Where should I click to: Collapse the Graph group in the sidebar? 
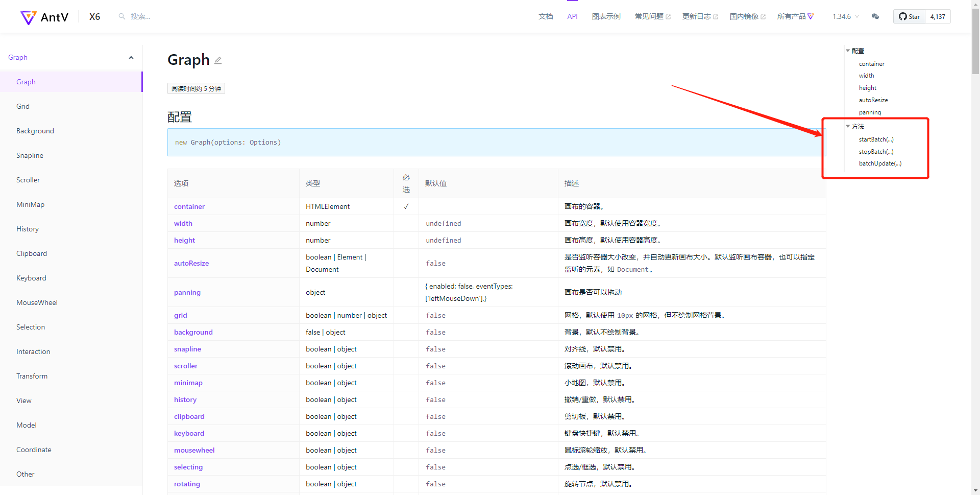pyautogui.click(x=131, y=58)
